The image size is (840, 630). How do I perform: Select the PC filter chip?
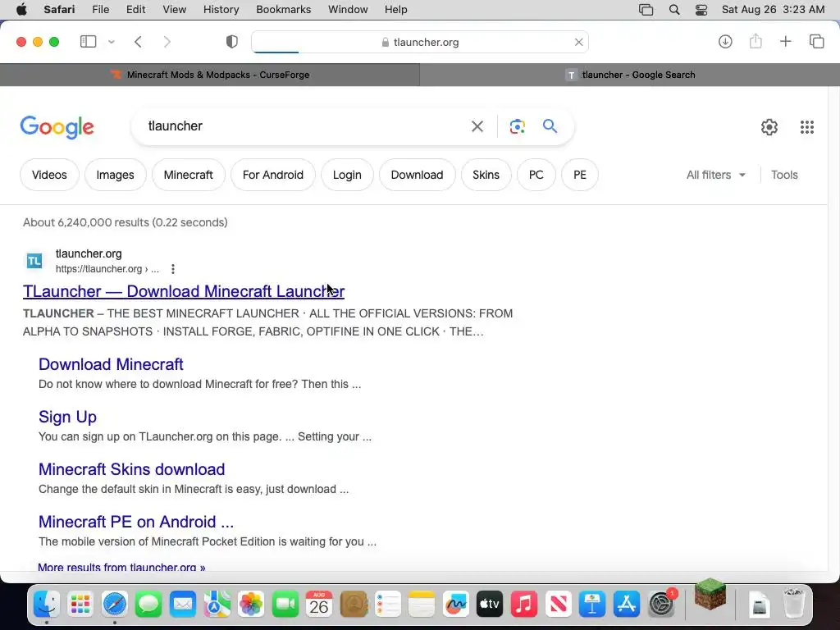tap(536, 175)
